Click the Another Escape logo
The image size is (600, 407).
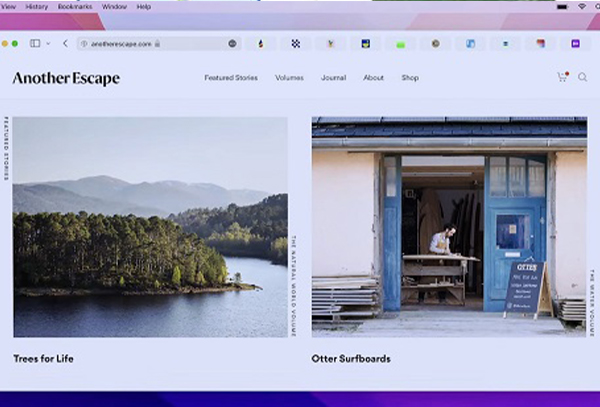click(x=66, y=78)
